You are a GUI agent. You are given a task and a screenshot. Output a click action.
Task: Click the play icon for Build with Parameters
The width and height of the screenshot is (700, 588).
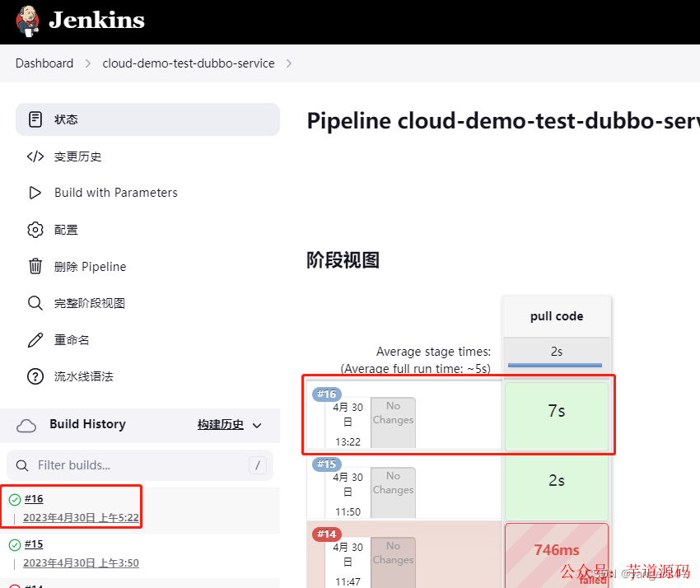(35, 193)
